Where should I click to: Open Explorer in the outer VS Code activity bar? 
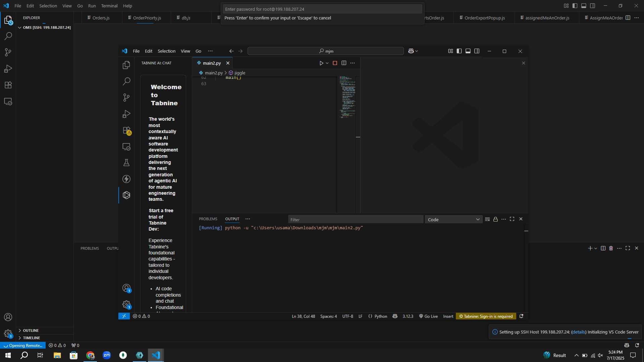tap(8, 20)
